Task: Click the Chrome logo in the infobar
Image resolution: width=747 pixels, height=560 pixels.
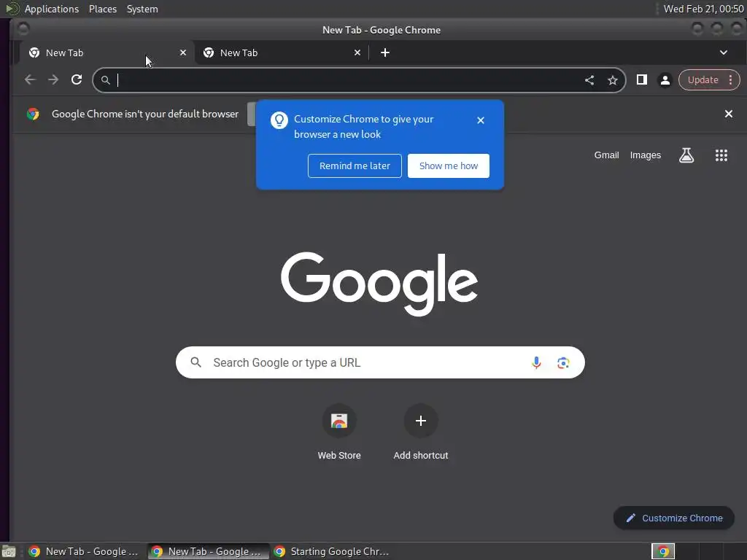Action: click(x=33, y=114)
